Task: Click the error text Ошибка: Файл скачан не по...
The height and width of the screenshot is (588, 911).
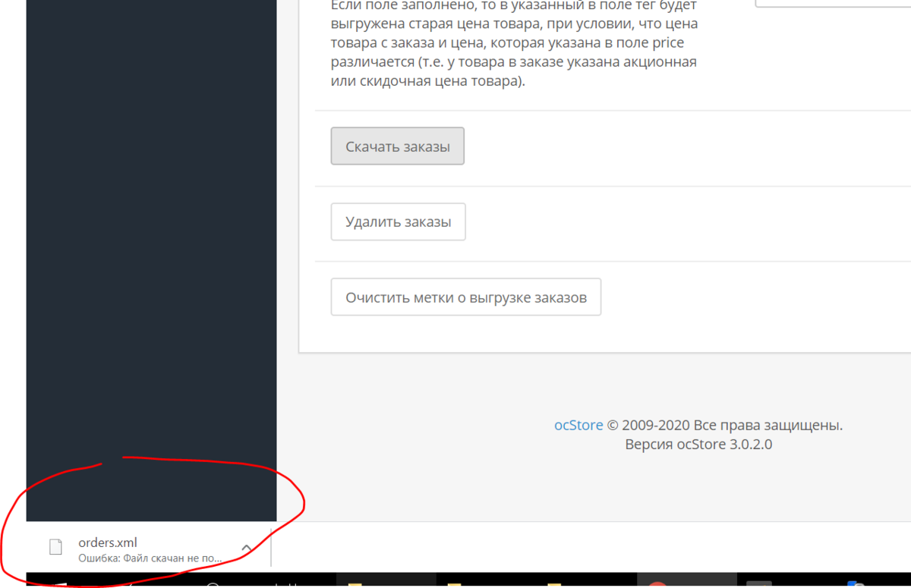Action: pyautogui.click(x=150, y=558)
